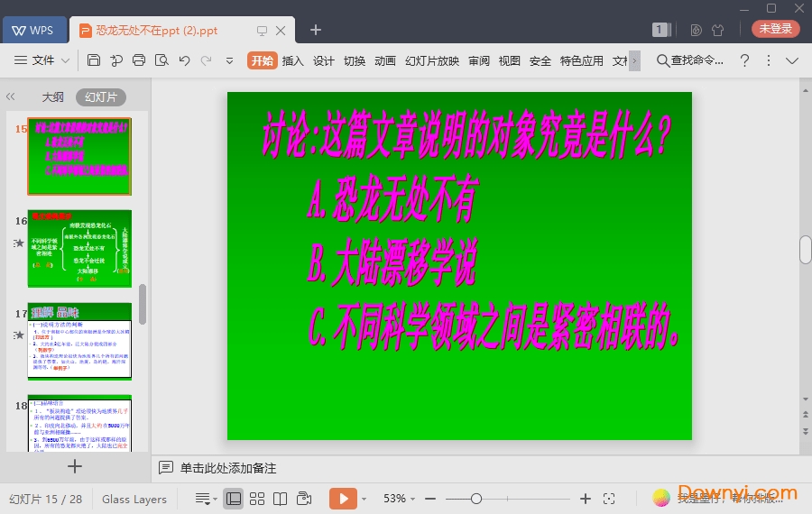This screenshot has height=514, width=812.
Task: Click the Save icon in toolbar
Action: (93, 60)
